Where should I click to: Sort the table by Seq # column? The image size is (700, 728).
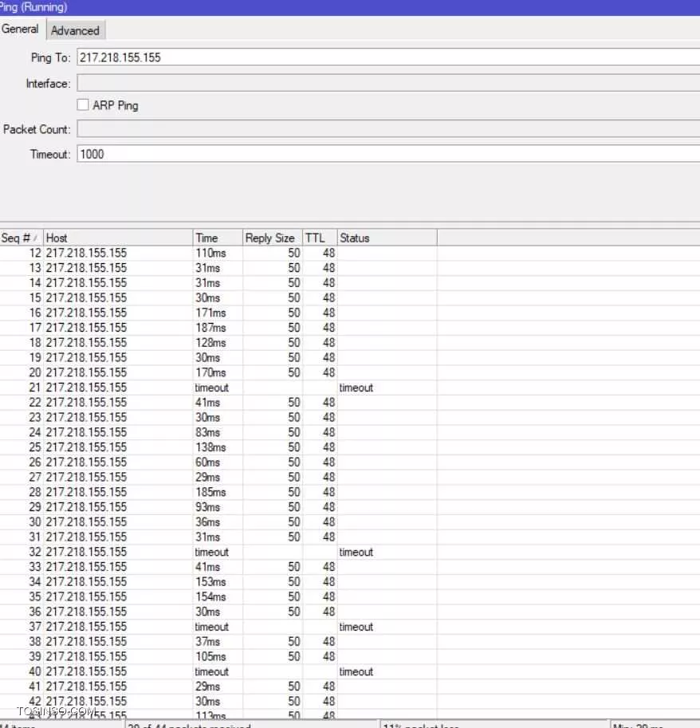(21, 238)
